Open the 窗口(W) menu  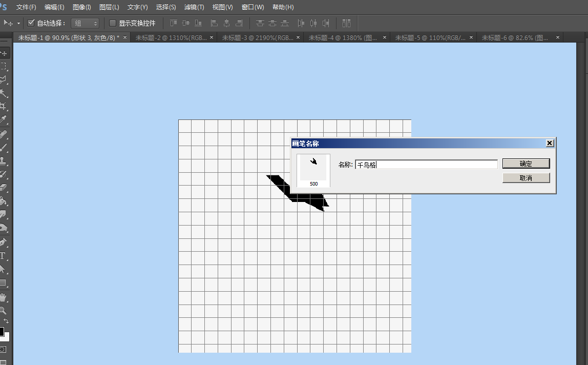(x=253, y=7)
